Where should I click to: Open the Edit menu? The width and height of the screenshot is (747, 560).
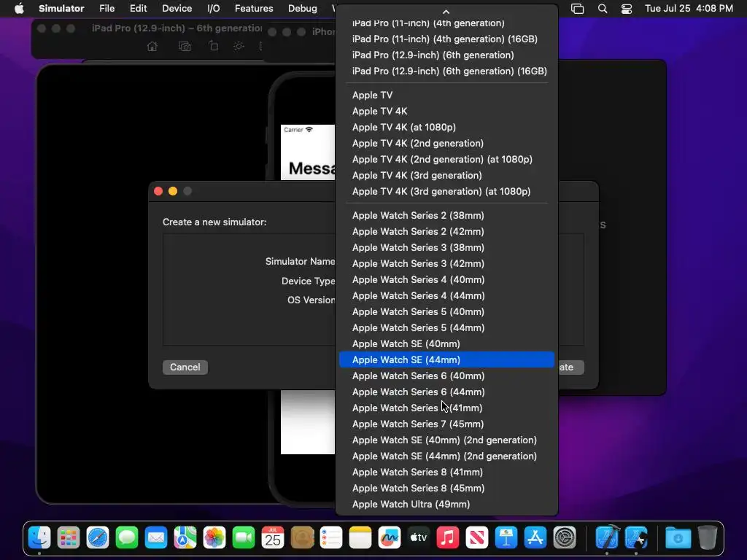[x=138, y=9]
